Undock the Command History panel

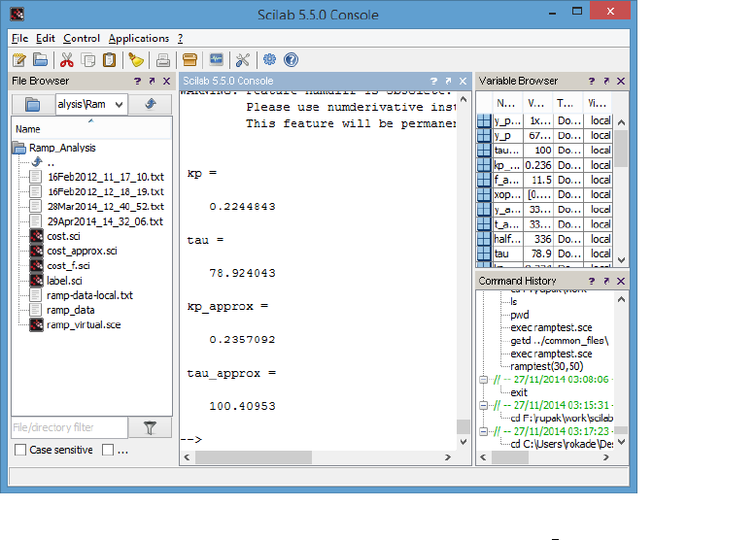(606, 281)
